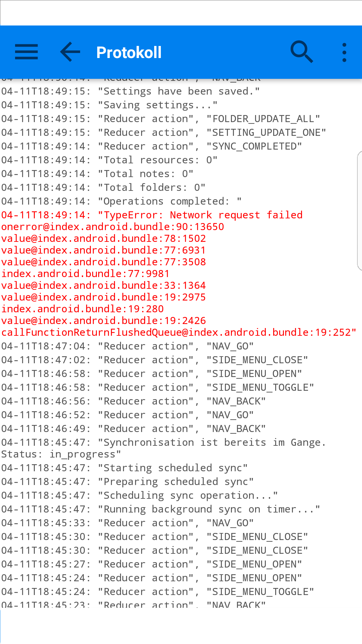Select the callFunctionReturnFlushedQueue stack trace line
Image resolution: width=362 pixels, height=644 pixels.
[x=178, y=332]
